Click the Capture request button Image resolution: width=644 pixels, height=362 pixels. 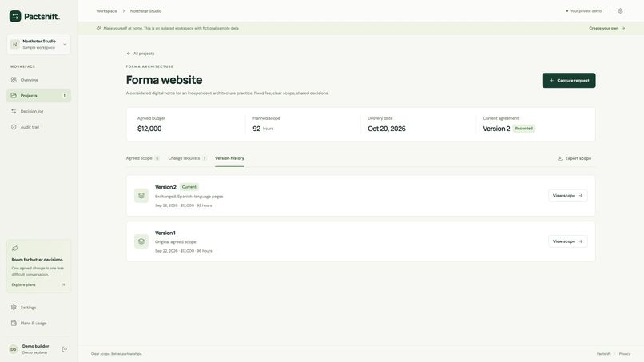tap(569, 81)
